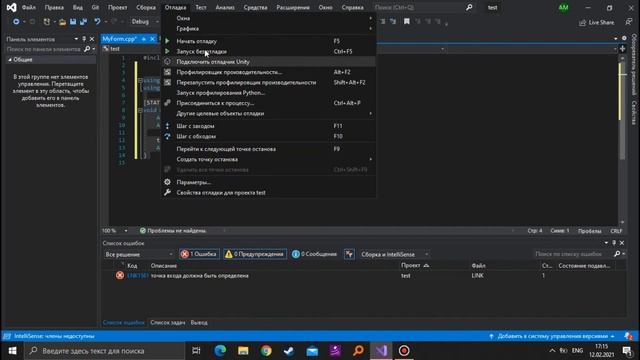Expand the Окна submenu
The image size is (640, 360).
coord(269,18)
